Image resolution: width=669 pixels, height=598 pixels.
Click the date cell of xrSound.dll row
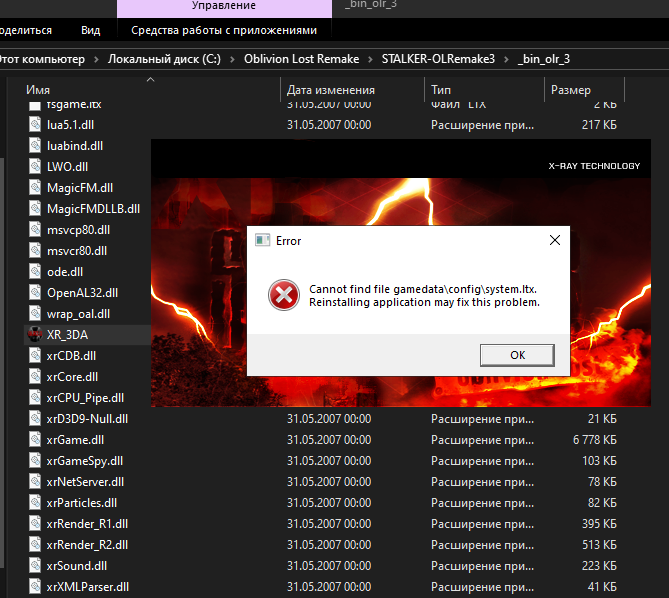(329, 566)
